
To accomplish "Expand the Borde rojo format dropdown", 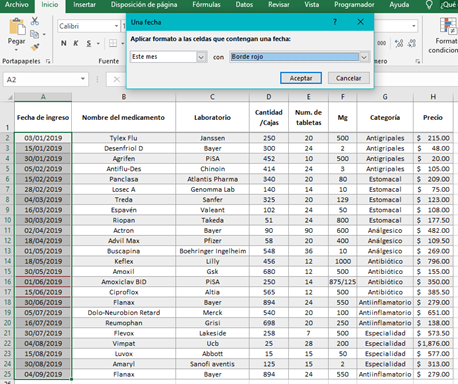I will tap(364, 57).
